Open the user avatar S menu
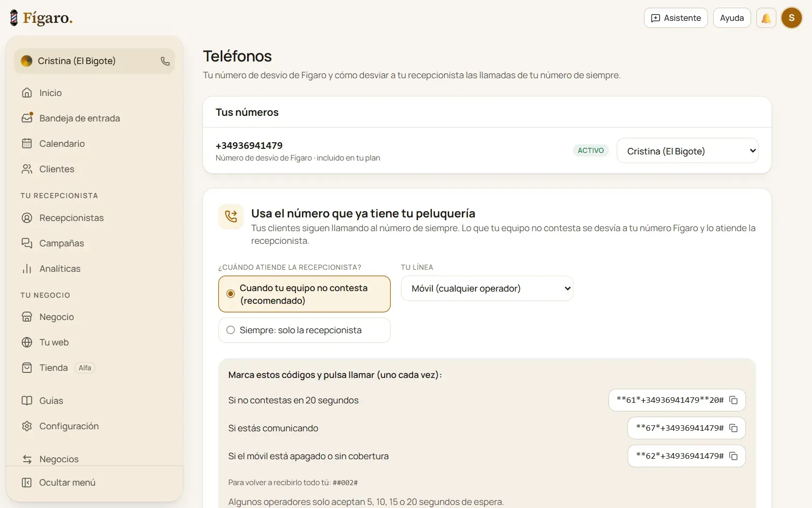 [x=791, y=18]
